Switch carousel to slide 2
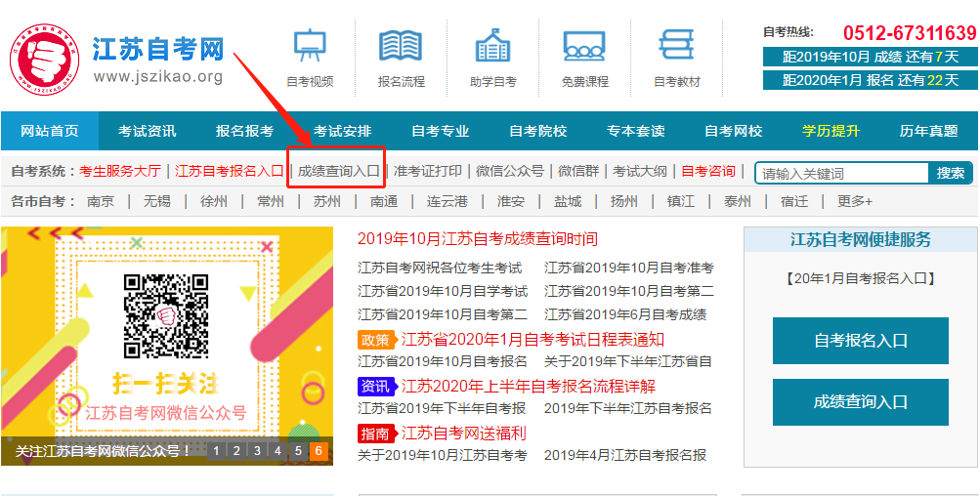The image size is (980, 496). (236, 451)
